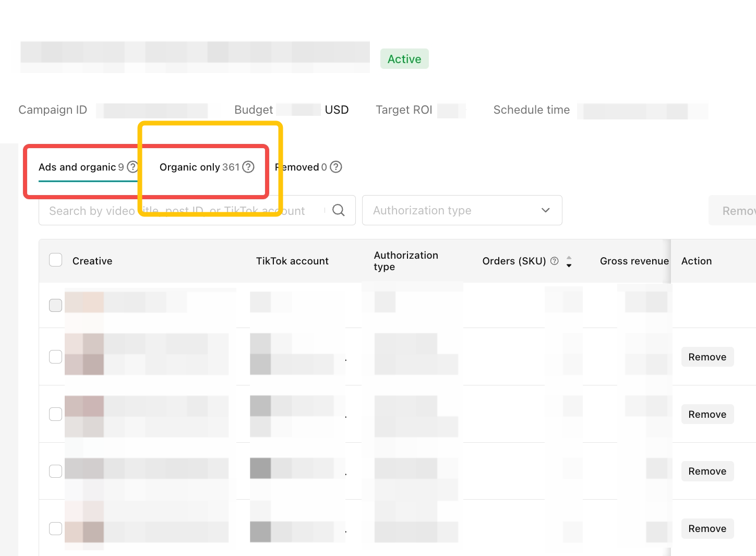Click help icon next to Removed tab

point(336,167)
